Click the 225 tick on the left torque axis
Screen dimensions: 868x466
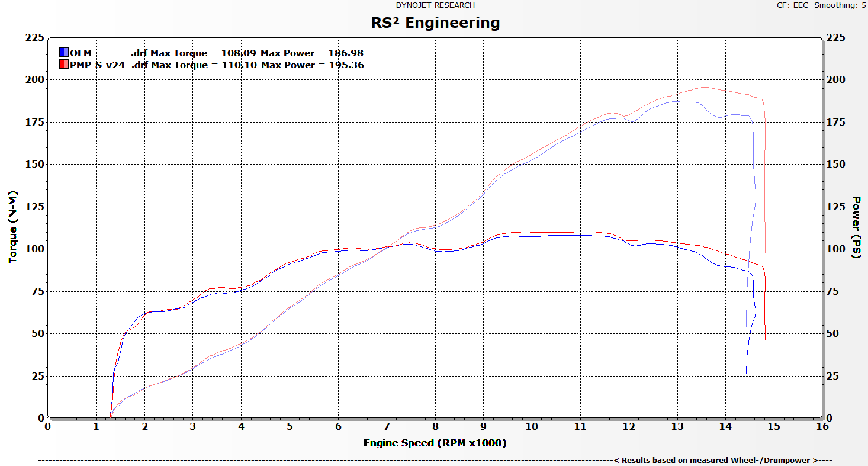tap(35, 38)
